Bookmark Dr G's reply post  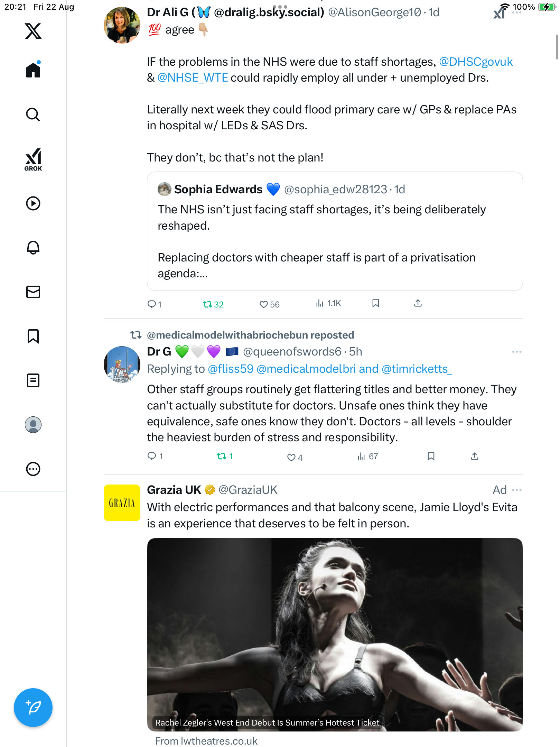(431, 456)
